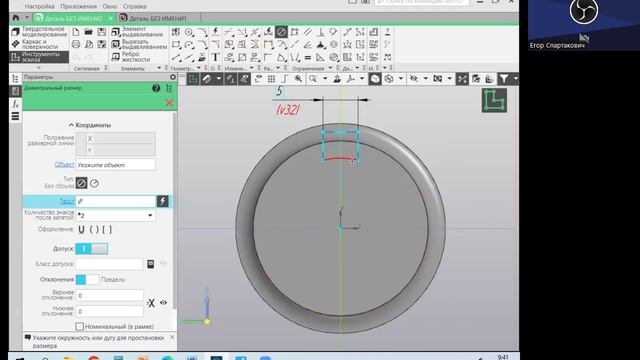Save document with floppy disk icon
The image size is (640, 360).
point(102,32)
